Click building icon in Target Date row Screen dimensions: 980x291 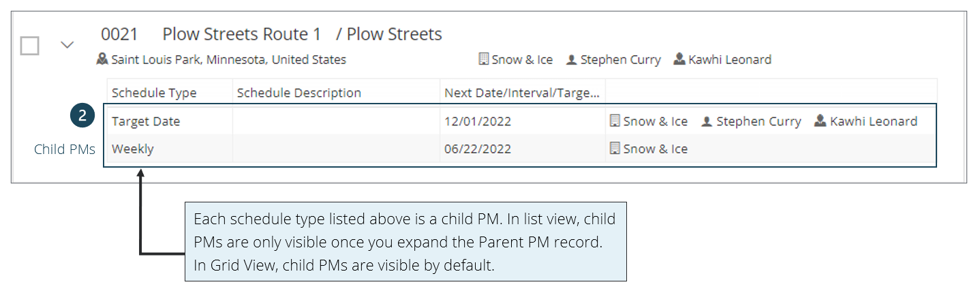[x=615, y=121]
